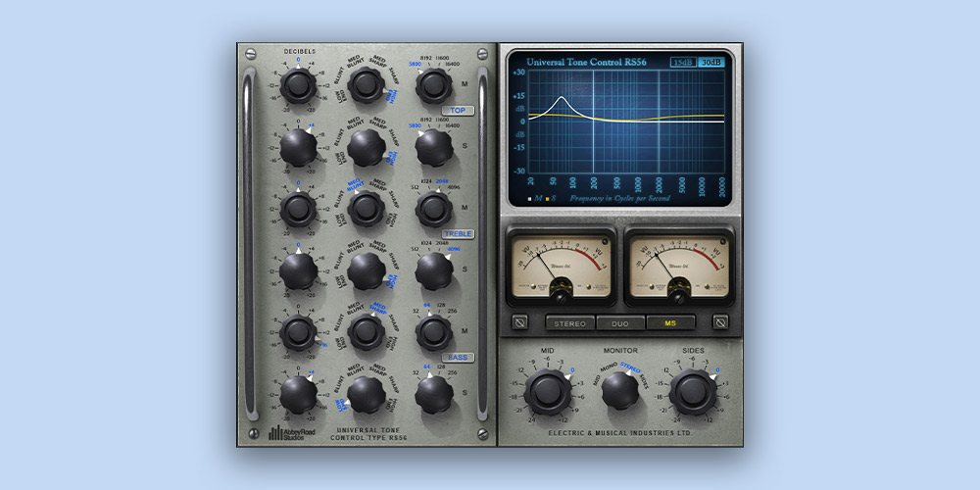Click the Top M frequency knob

point(434,85)
